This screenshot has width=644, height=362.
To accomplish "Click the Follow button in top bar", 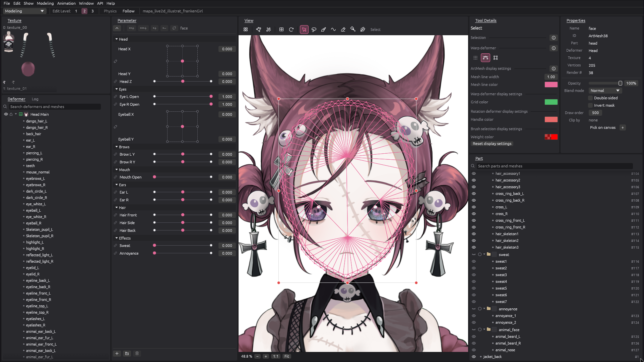I will click(128, 11).
